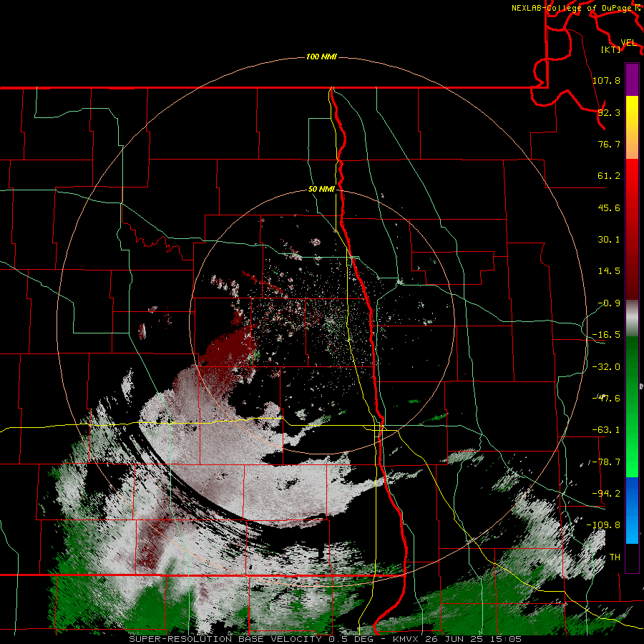The image size is (644, 644).
Task: Click the -63.1 scale value
Action: [x=606, y=430]
